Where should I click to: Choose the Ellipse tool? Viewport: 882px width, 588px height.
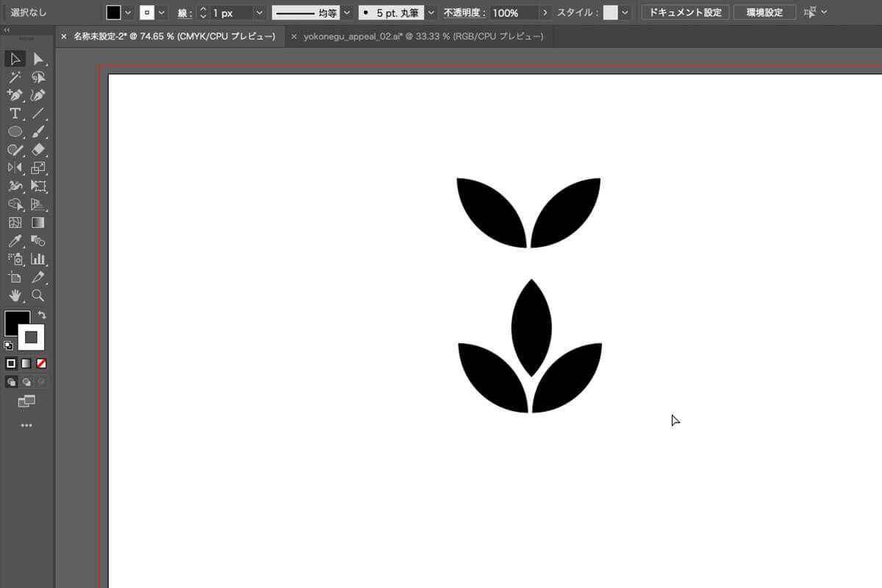coord(15,132)
